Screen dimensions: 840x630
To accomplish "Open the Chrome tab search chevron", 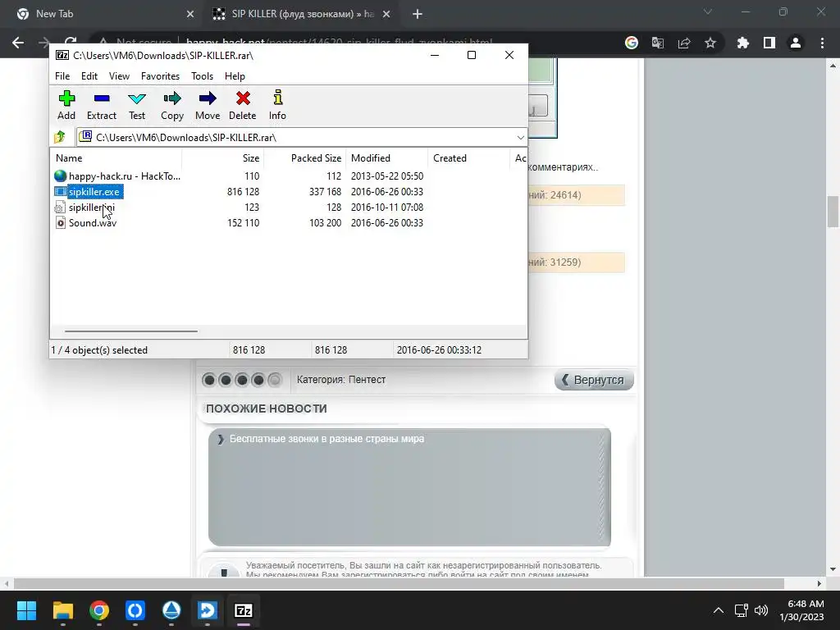I will click(708, 11).
